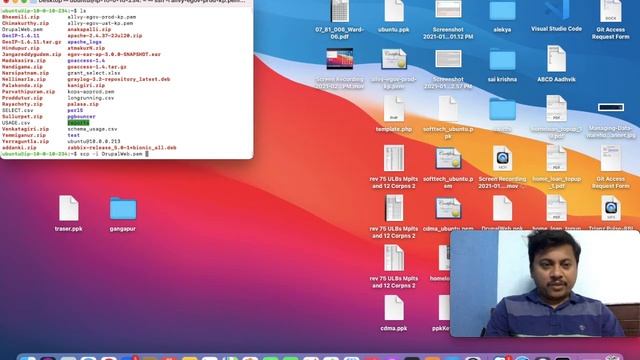
Task: Click DrupalWeb.pem in terminal ls listing
Action: [22, 29]
